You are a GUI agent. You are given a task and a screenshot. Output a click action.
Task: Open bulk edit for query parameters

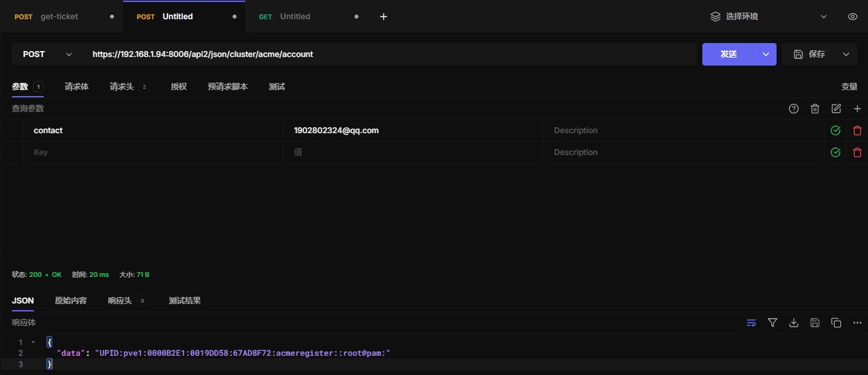coord(836,109)
